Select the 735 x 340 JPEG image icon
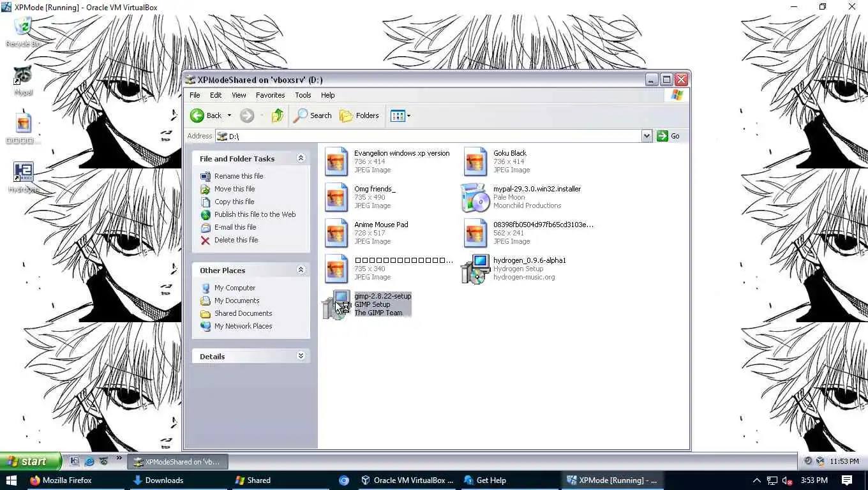 336,269
